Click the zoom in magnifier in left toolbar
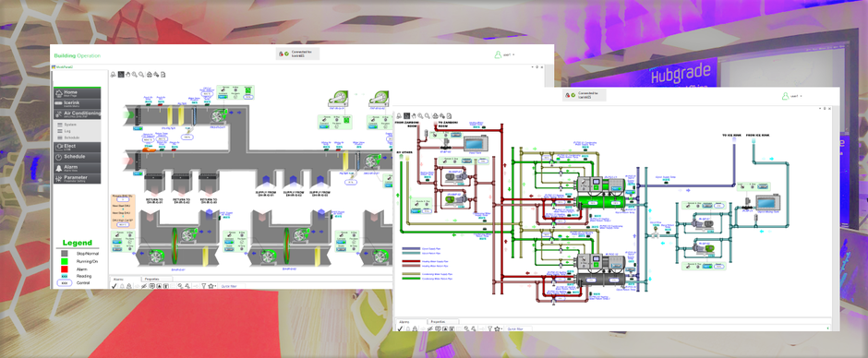 [x=135, y=74]
